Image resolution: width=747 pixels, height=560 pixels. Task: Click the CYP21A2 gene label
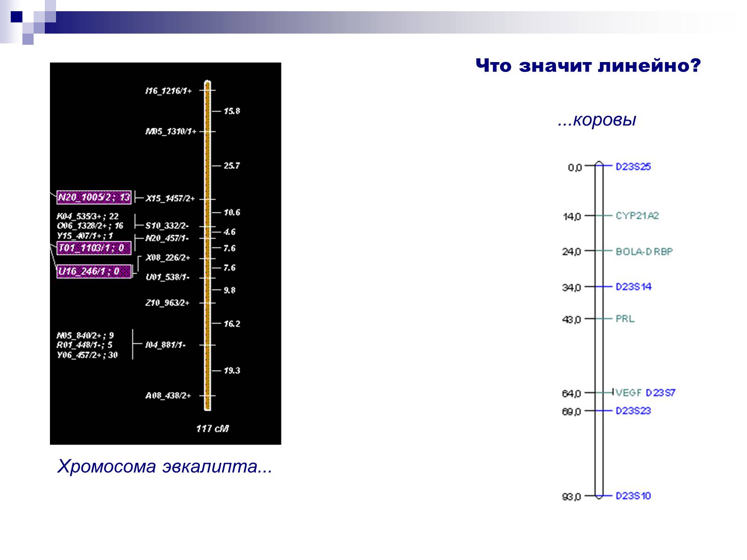coord(637,216)
